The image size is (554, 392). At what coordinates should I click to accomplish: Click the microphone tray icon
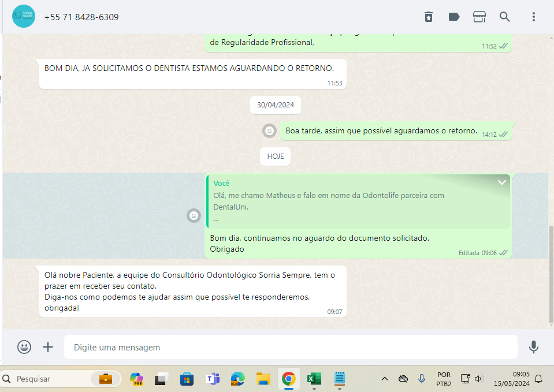tap(422, 379)
